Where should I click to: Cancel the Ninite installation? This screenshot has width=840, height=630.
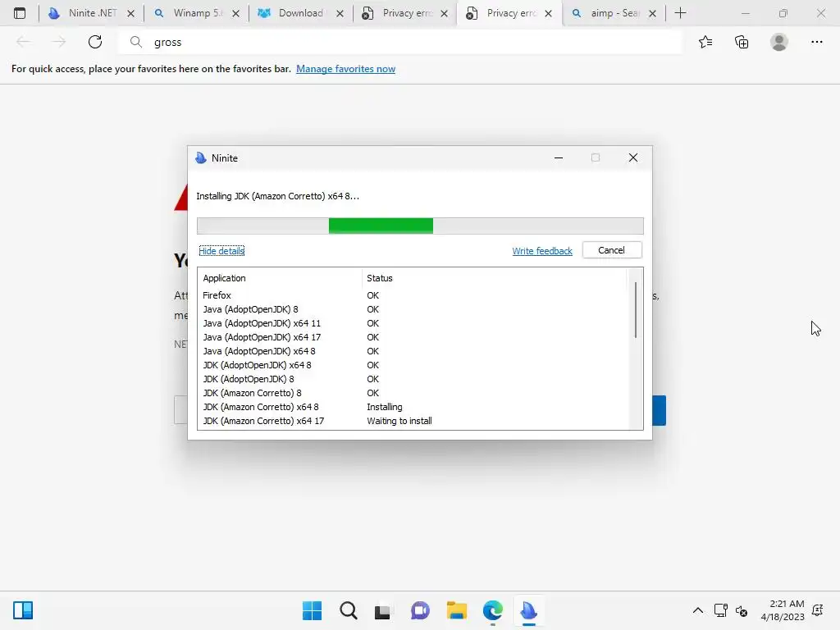[x=612, y=250]
